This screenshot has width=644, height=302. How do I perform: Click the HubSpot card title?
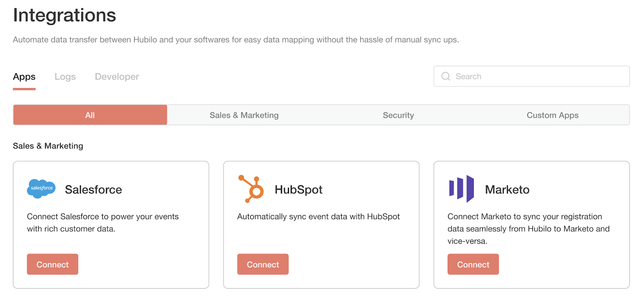click(299, 189)
